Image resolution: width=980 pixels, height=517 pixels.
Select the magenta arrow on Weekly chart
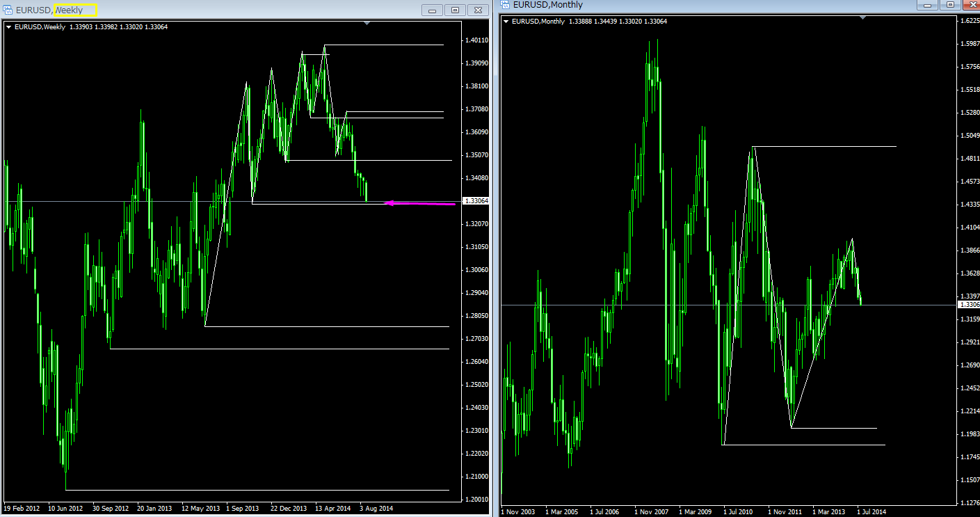click(x=420, y=203)
